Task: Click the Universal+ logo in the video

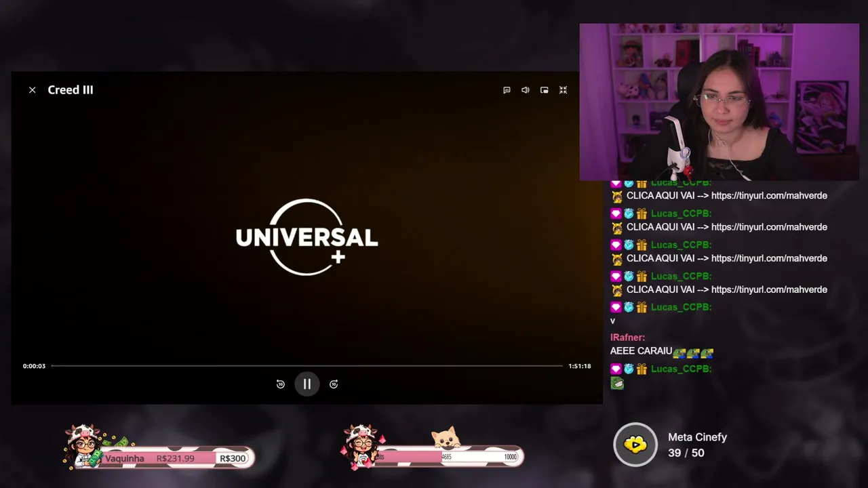Action: pyautogui.click(x=307, y=237)
